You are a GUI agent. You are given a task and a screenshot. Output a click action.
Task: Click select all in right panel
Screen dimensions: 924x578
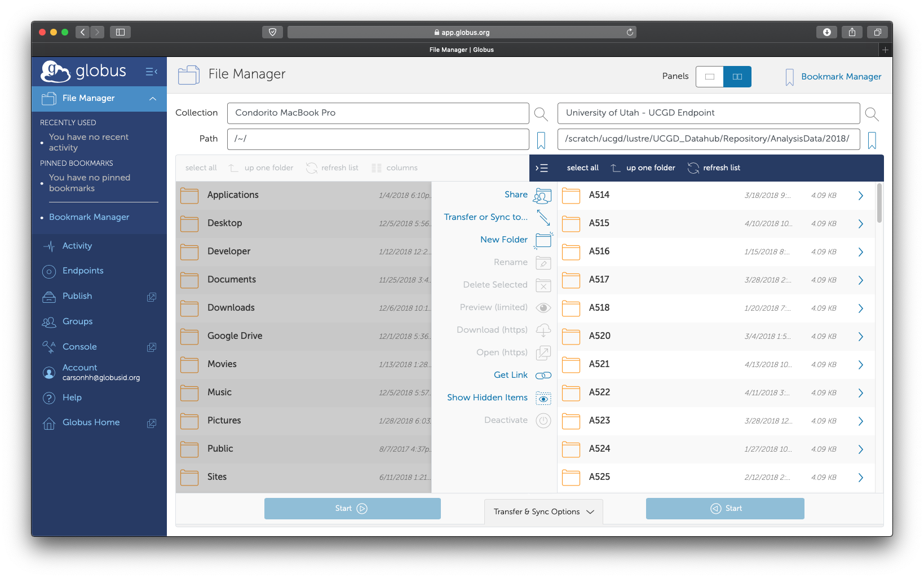pyautogui.click(x=582, y=168)
